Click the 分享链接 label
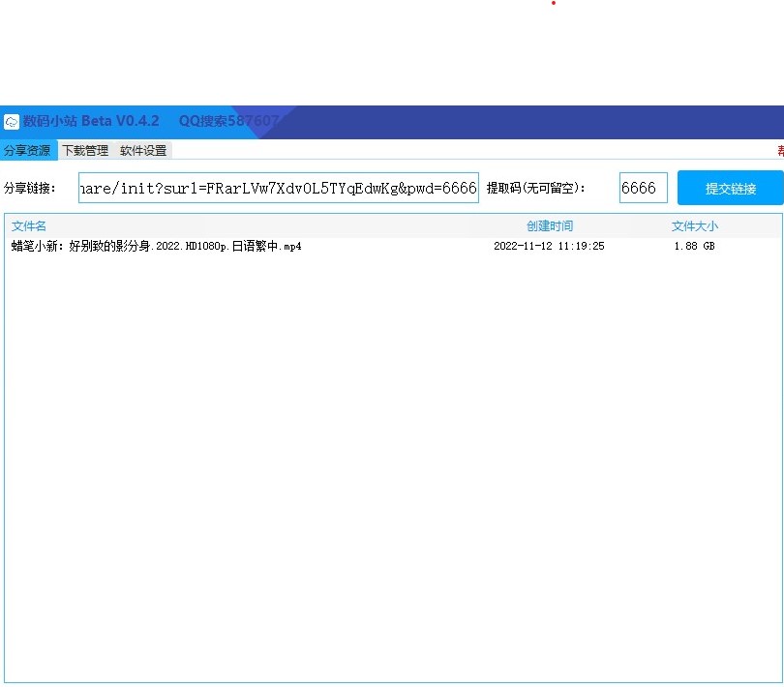 pos(31,188)
